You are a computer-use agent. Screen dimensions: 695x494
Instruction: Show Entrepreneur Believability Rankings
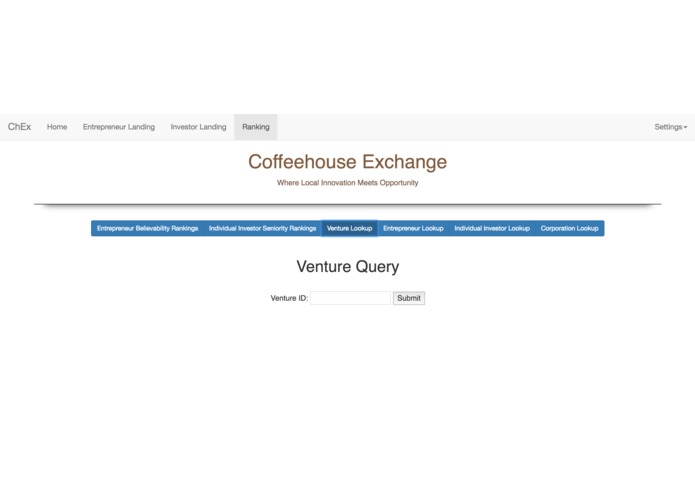point(147,228)
